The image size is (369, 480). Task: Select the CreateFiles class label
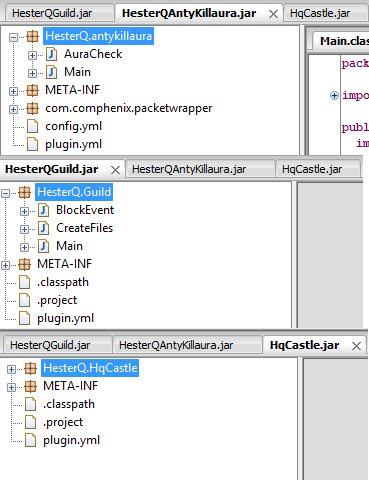pyautogui.click(x=84, y=228)
